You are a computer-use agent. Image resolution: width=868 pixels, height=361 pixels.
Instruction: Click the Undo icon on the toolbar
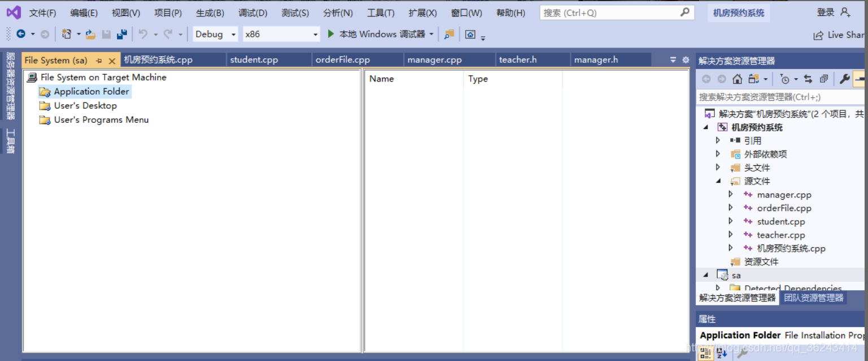pyautogui.click(x=142, y=34)
